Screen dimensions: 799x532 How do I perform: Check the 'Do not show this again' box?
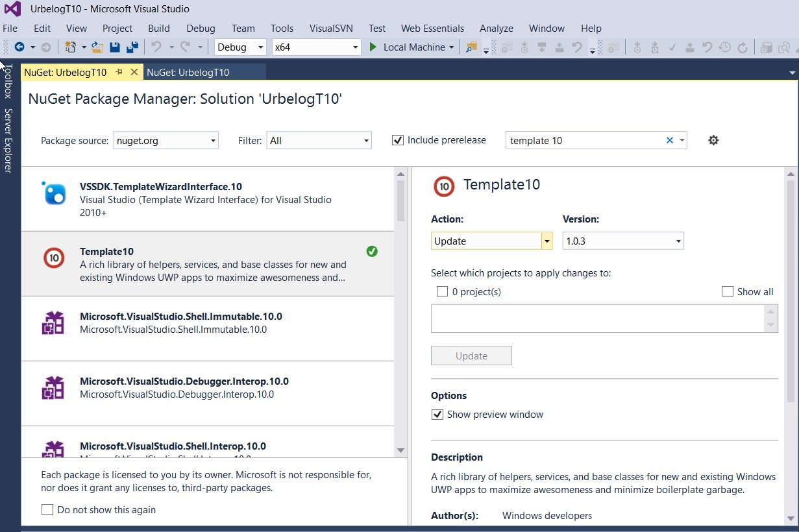pos(47,510)
